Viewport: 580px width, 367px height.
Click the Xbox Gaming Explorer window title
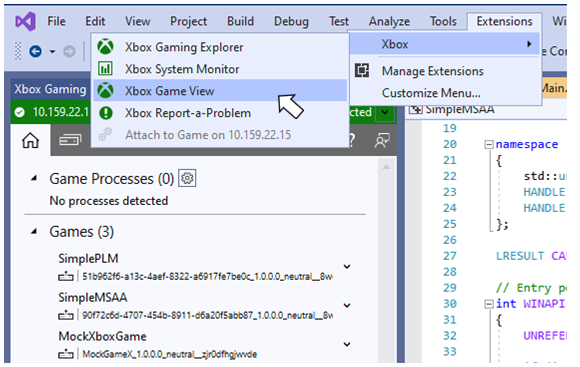tap(50, 89)
